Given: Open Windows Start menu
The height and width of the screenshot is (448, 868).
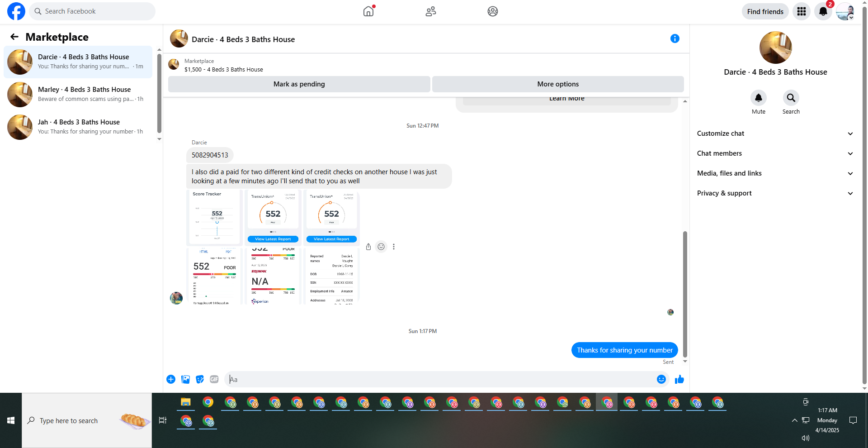Looking at the screenshot, I should click(x=11, y=420).
